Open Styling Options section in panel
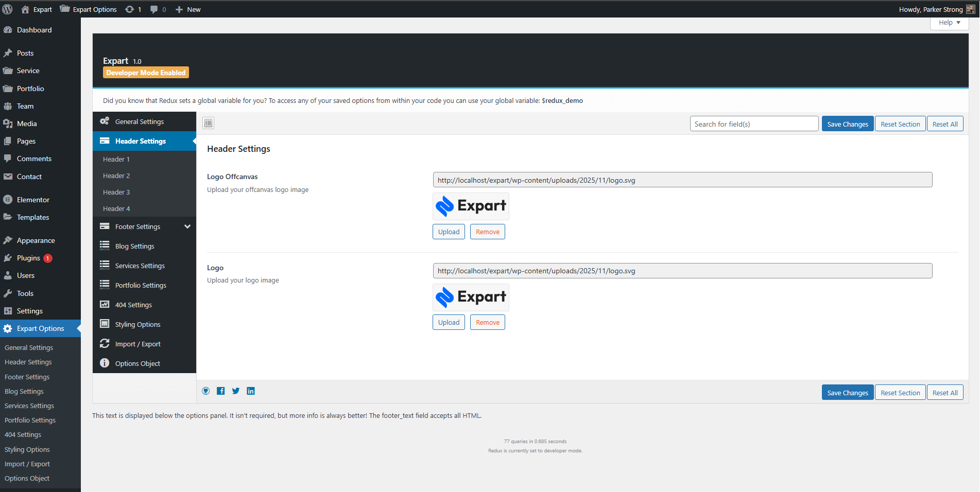The width and height of the screenshot is (980, 492). point(137,325)
